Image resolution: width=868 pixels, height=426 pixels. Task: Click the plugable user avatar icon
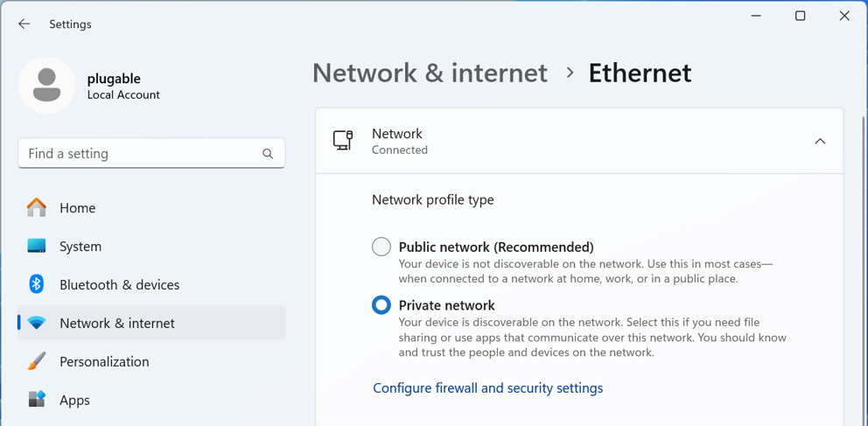pos(46,85)
